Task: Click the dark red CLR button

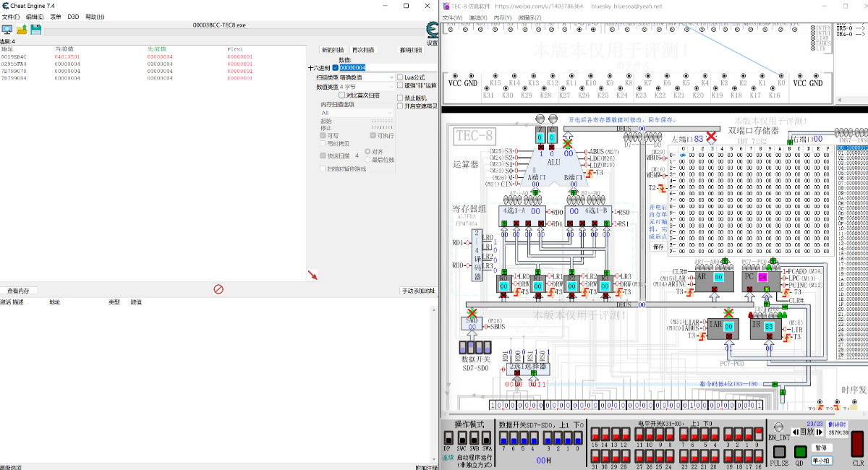Action: [x=857, y=443]
